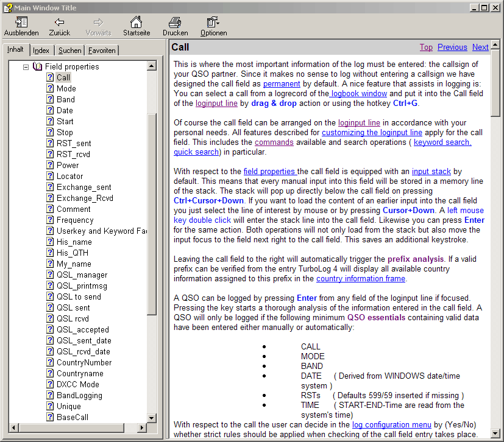Select the Frequency topic in the tree
The width and height of the screenshot is (504, 442).
tap(75, 220)
